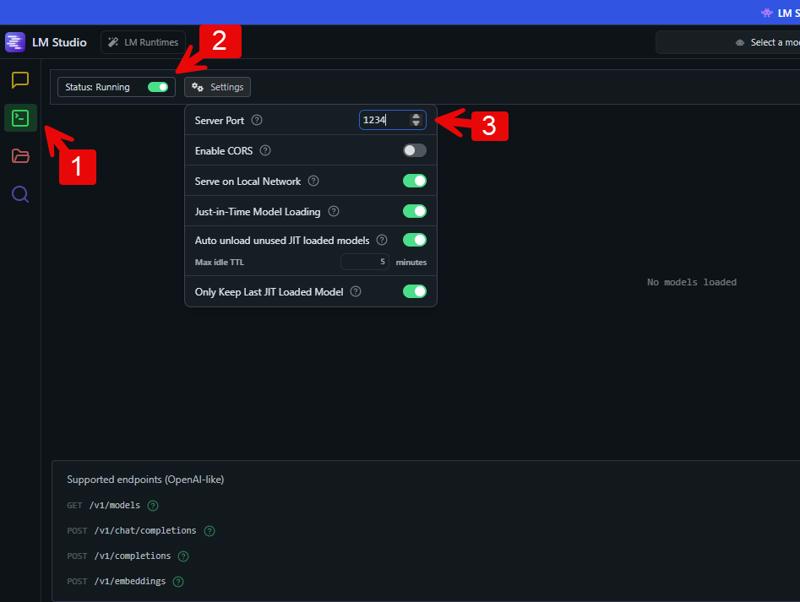Viewport: 800px width, 602px height.
Task: Open My Models folder sidebar icon
Action: [20, 156]
